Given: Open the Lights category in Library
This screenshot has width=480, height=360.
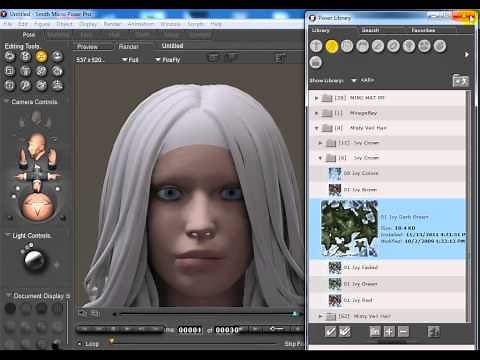Looking at the screenshot, I should tap(409, 46).
